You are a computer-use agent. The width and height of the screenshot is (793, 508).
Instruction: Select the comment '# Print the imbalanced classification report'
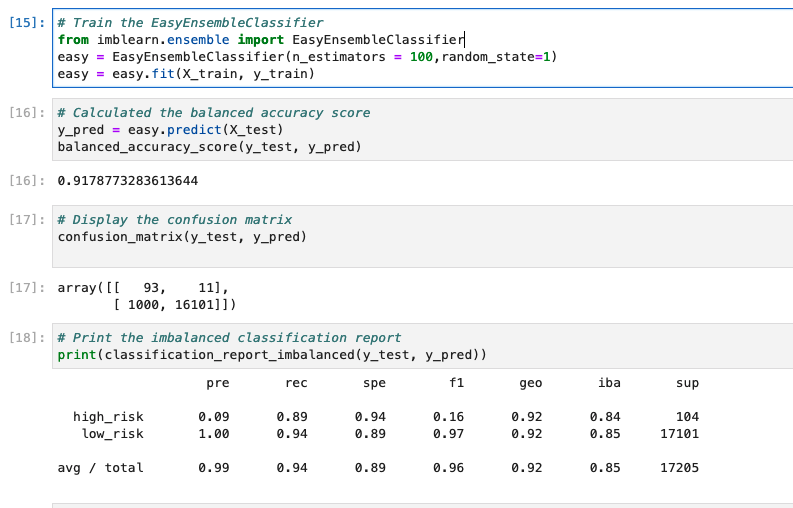coord(230,337)
